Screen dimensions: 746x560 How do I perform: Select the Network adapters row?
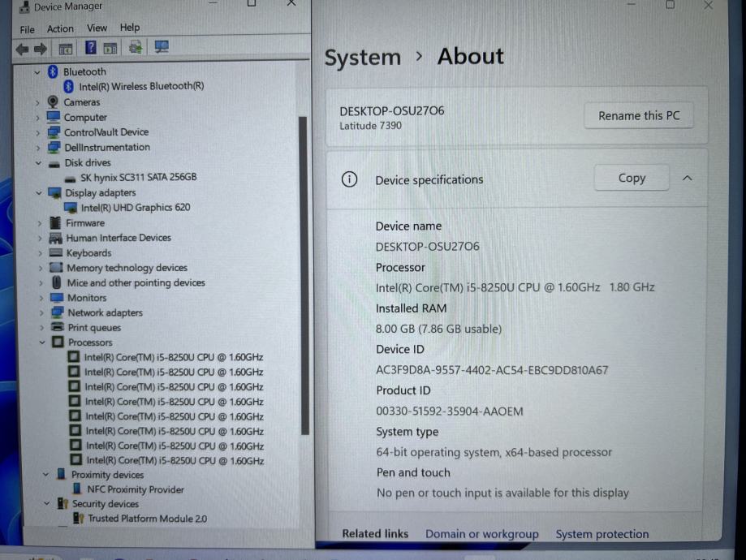[106, 312]
